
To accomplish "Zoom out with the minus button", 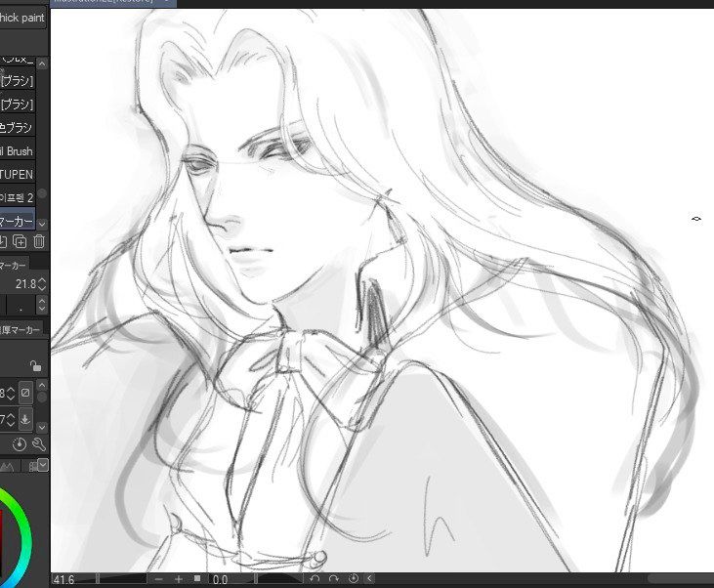I will click(158, 579).
